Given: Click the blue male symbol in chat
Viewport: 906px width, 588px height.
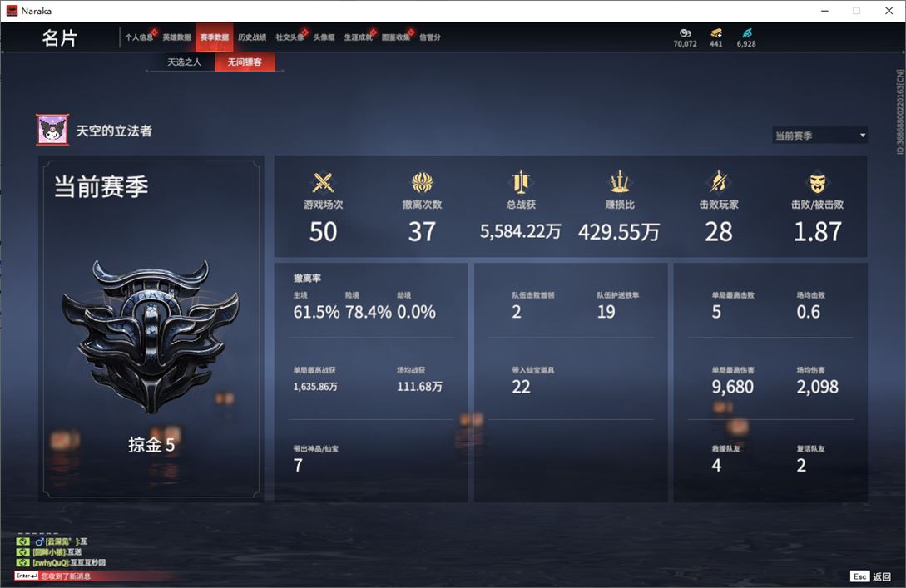Looking at the screenshot, I should (39, 541).
